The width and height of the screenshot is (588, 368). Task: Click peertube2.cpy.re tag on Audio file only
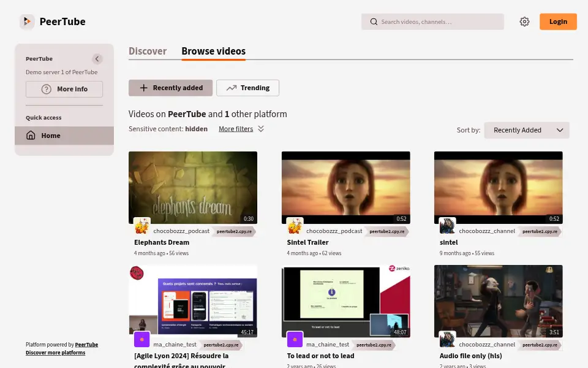(540, 345)
